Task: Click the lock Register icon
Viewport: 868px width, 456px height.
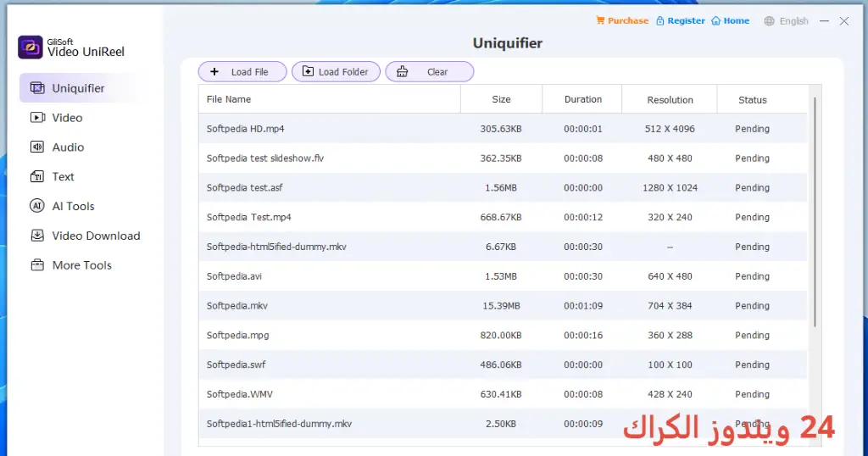Action: click(x=659, y=21)
